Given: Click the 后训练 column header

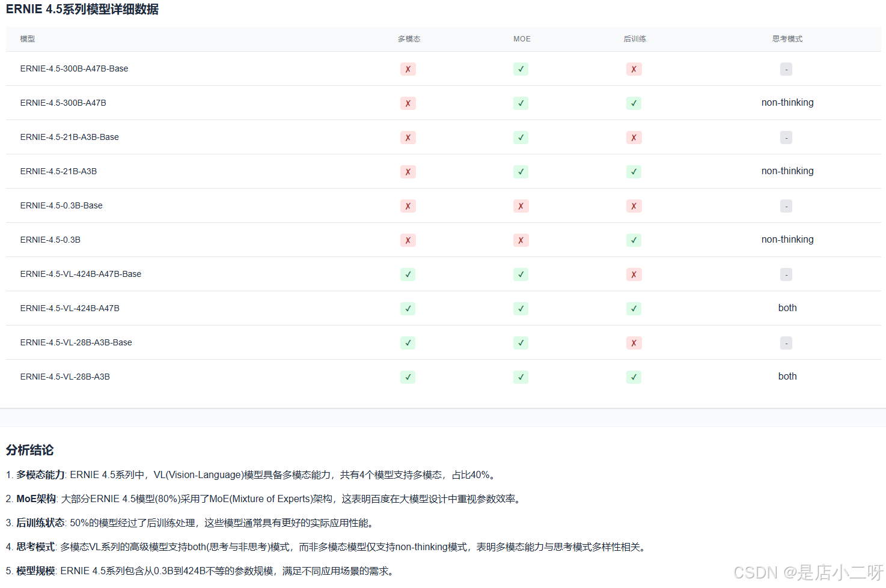Looking at the screenshot, I should [635, 39].
